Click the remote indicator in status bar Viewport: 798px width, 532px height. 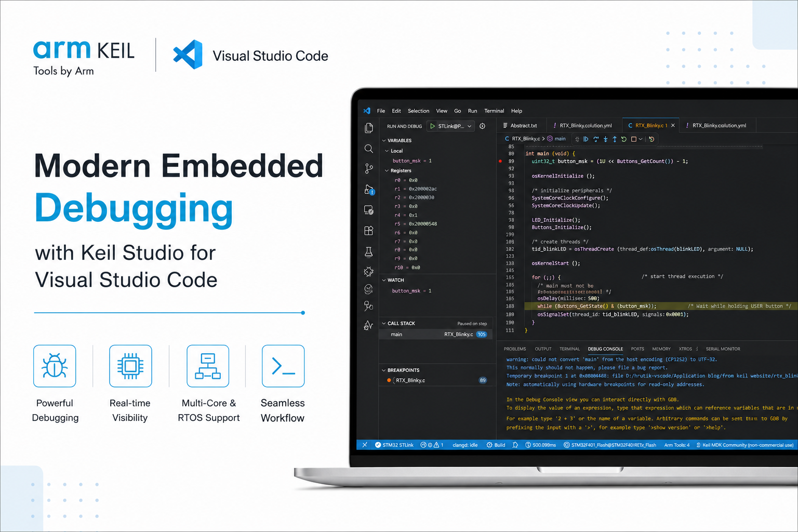[365, 445]
